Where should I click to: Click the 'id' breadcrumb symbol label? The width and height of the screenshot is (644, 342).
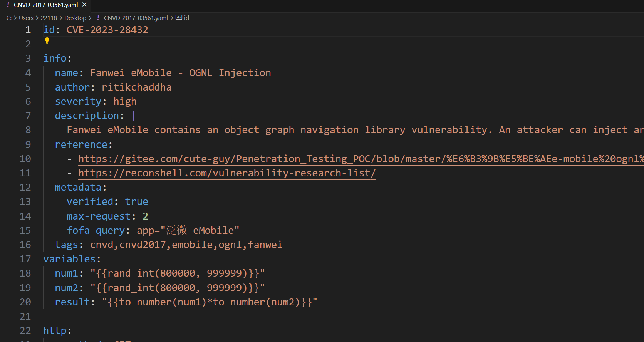tap(186, 18)
